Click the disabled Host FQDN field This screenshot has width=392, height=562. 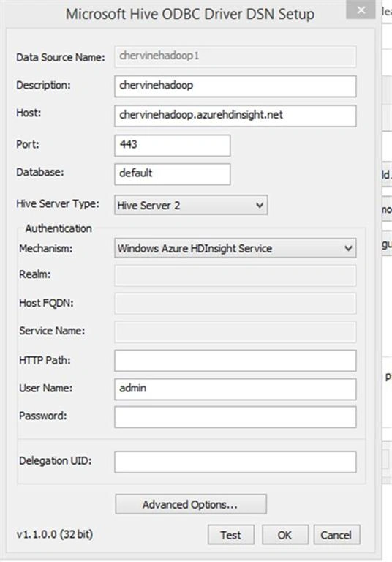[235, 303]
